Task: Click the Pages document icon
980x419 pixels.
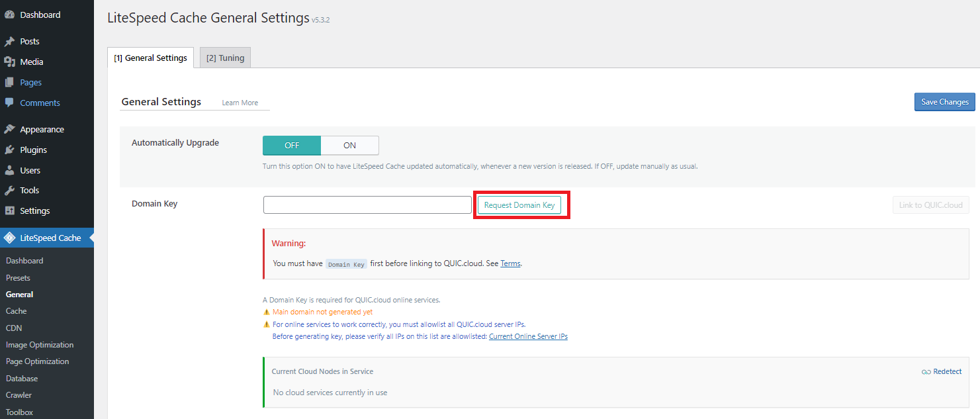Action: click(9, 82)
